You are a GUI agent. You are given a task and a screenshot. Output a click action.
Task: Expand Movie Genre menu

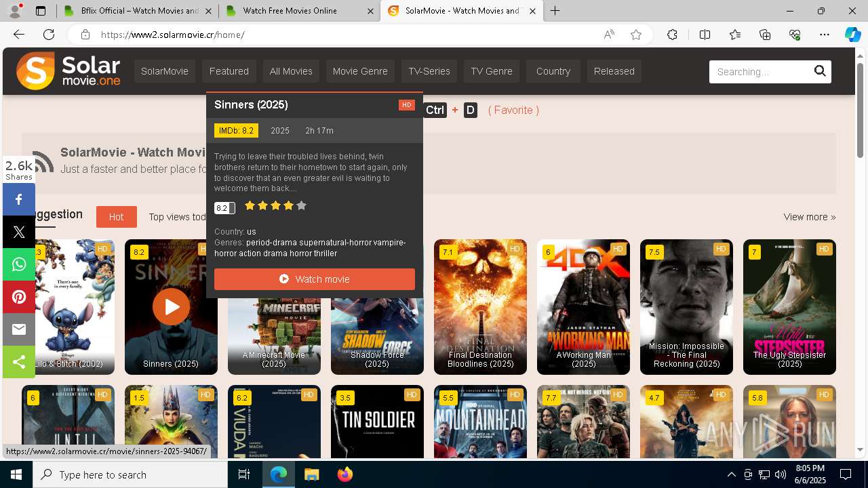click(x=360, y=71)
